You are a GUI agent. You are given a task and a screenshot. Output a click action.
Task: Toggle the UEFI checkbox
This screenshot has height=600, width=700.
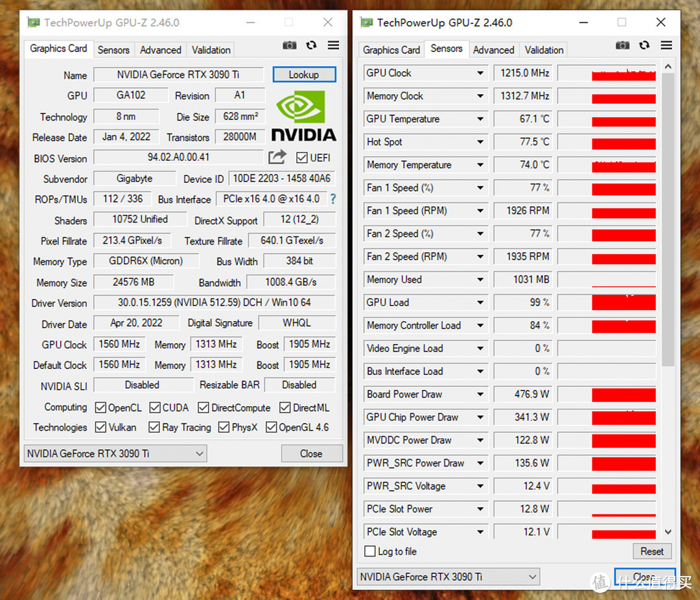point(302,158)
